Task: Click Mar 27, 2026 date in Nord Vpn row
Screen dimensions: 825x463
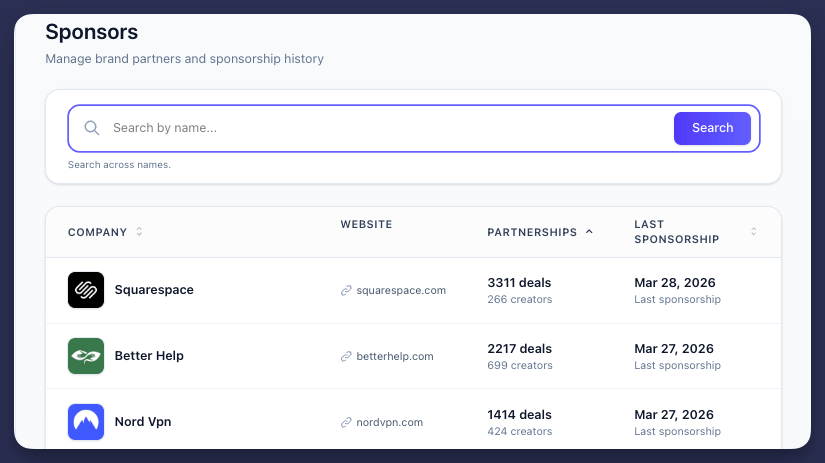Action: coord(674,415)
